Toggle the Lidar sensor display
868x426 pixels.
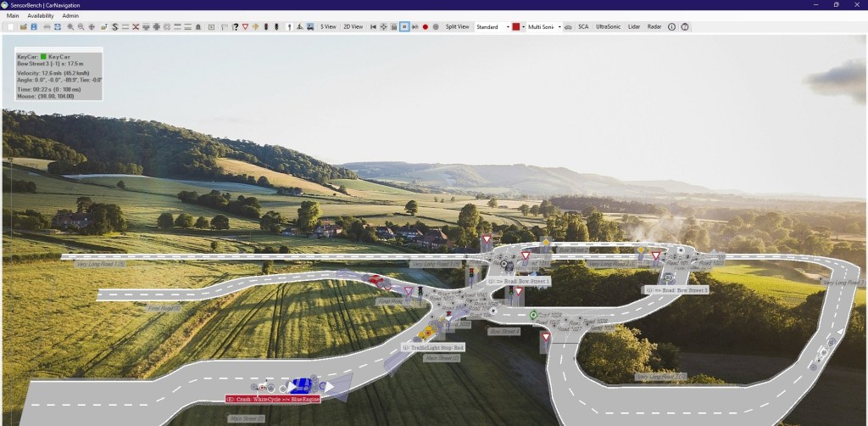pyautogui.click(x=634, y=27)
